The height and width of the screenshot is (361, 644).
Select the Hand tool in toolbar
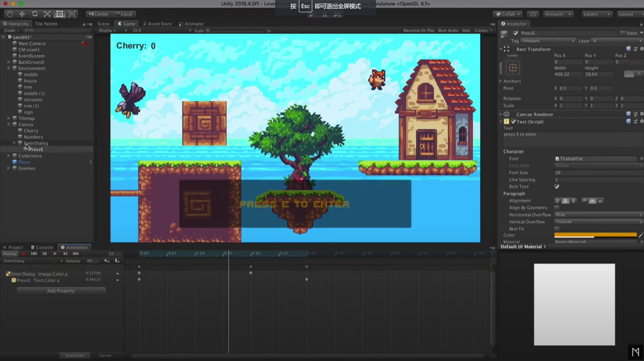[x=10, y=14]
